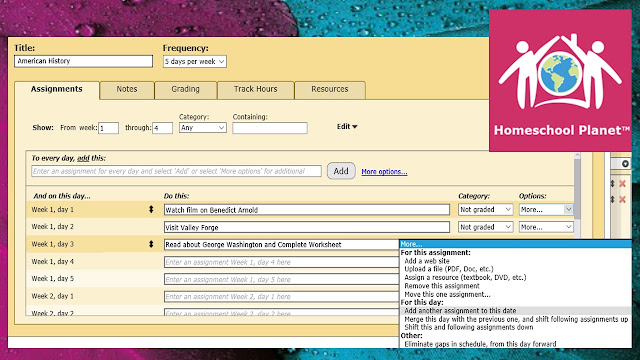This screenshot has width=640, height=360.
Task: Open the More... options dropdown for Week 1, day 2
Action: coord(546,227)
